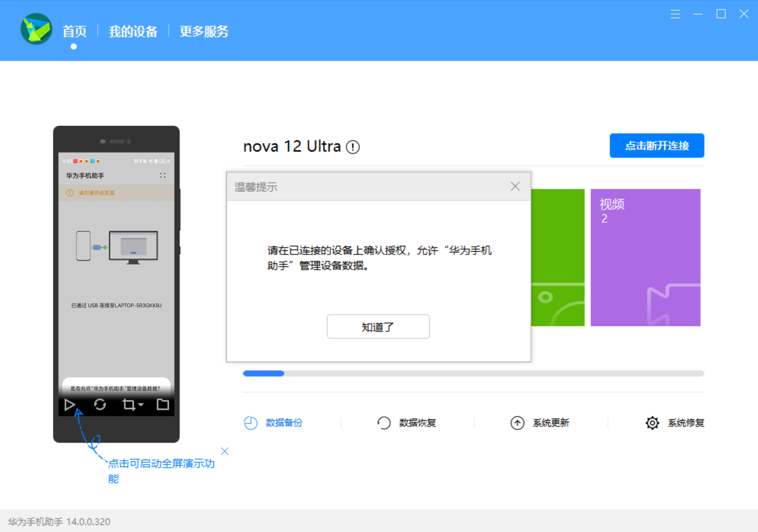Click the 系统更新 up-arrow icon
Image resolution: width=758 pixels, height=532 pixels.
[x=518, y=423]
